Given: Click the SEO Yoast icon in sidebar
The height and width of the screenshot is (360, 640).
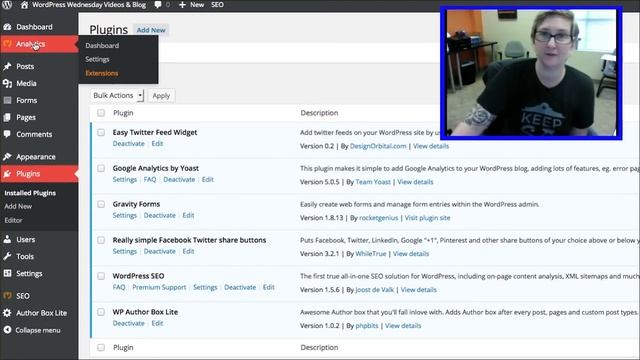Looking at the screenshot, I should [x=7, y=296].
